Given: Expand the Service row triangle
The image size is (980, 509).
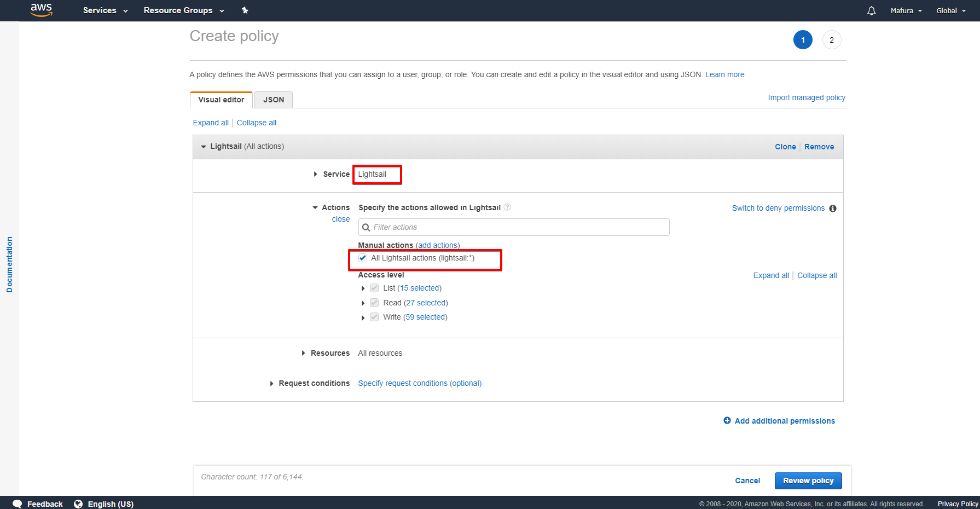Looking at the screenshot, I should pos(315,174).
